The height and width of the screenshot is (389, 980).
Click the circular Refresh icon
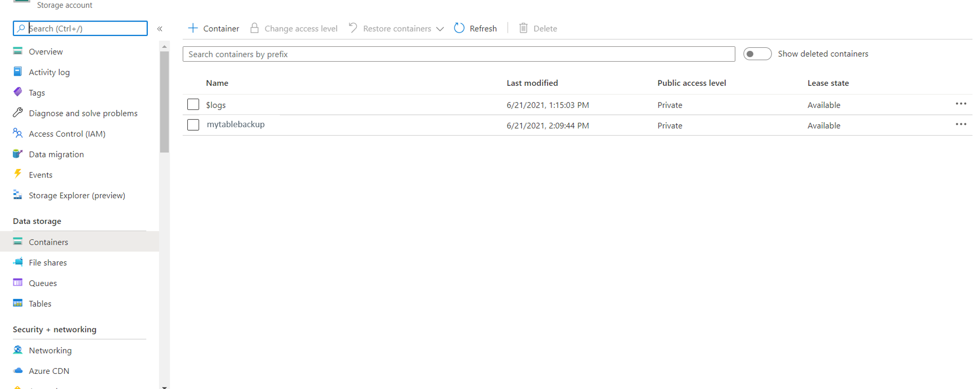459,28
